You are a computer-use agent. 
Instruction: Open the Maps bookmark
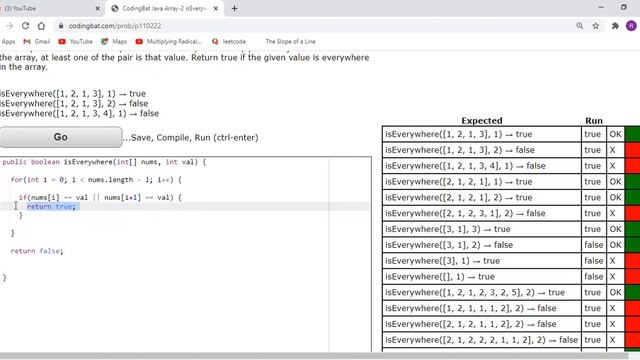(114, 41)
